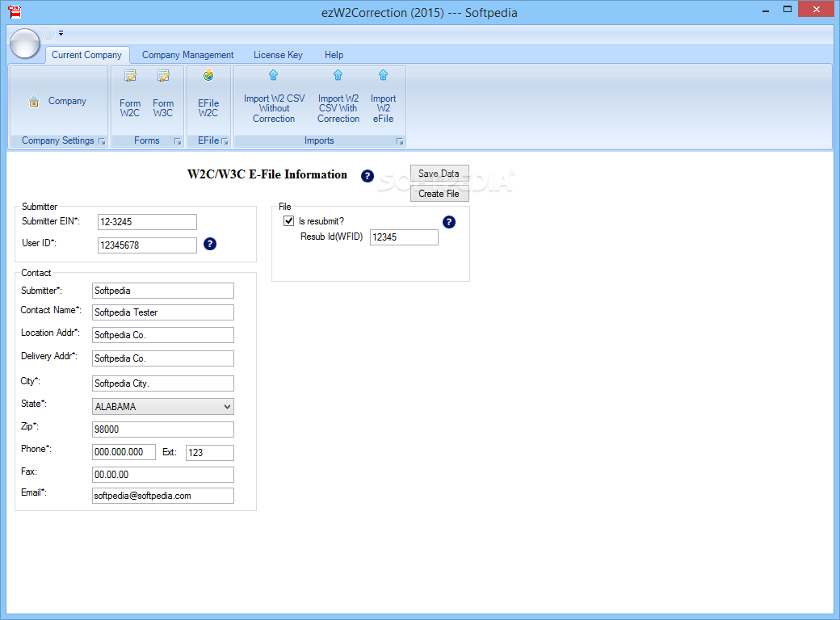The height and width of the screenshot is (620, 840).
Task: Click the Delivery Addr field
Action: [163, 358]
